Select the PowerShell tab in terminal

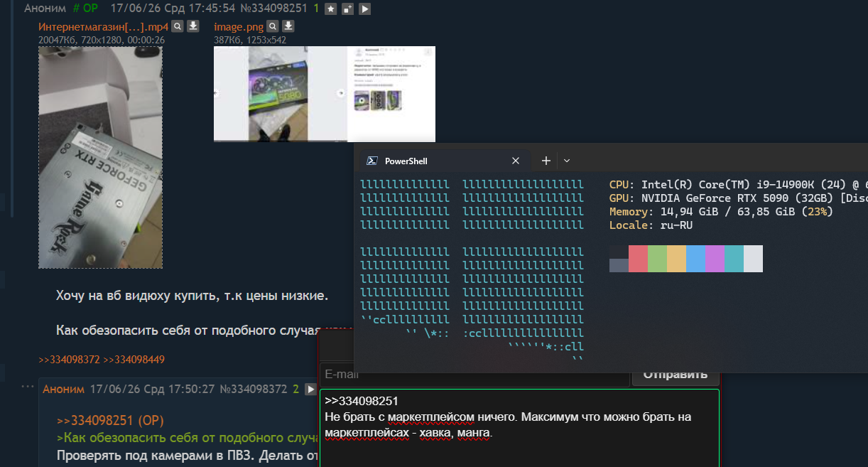tap(443, 161)
